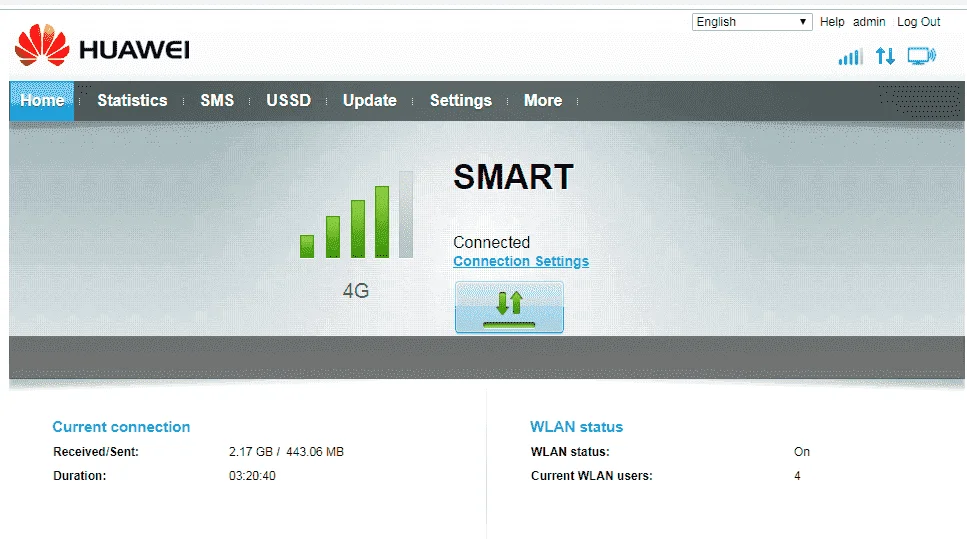This screenshot has height=539, width=967.
Task: Open the Connection Settings link
Action: click(x=521, y=261)
